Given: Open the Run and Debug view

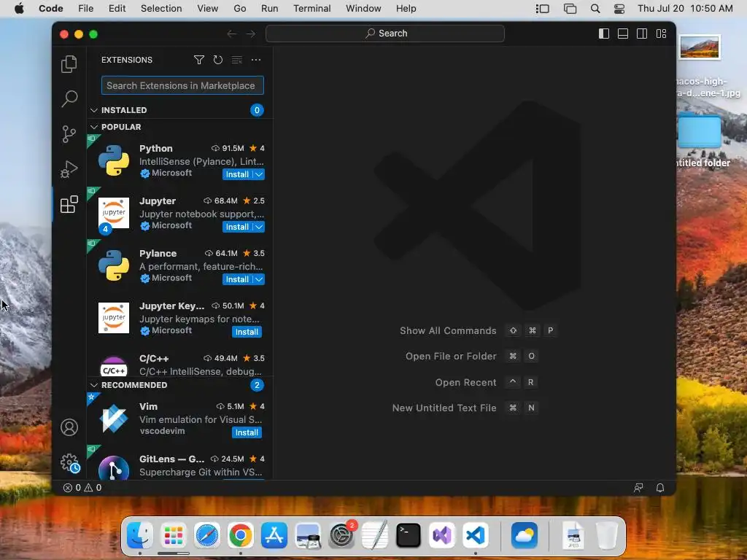Looking at the screenshot, I should pyautogui.click(x=69, y=169).
